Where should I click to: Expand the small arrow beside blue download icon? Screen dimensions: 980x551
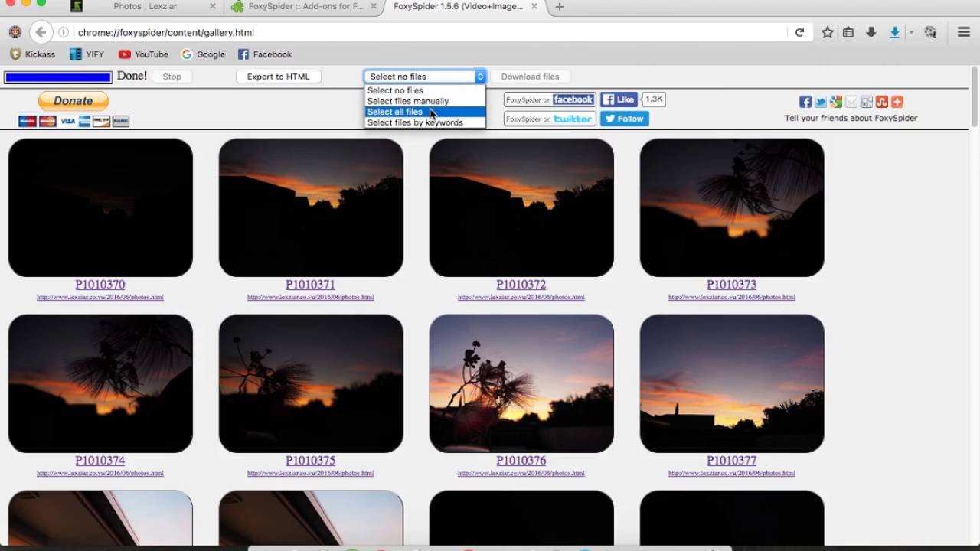911,32
